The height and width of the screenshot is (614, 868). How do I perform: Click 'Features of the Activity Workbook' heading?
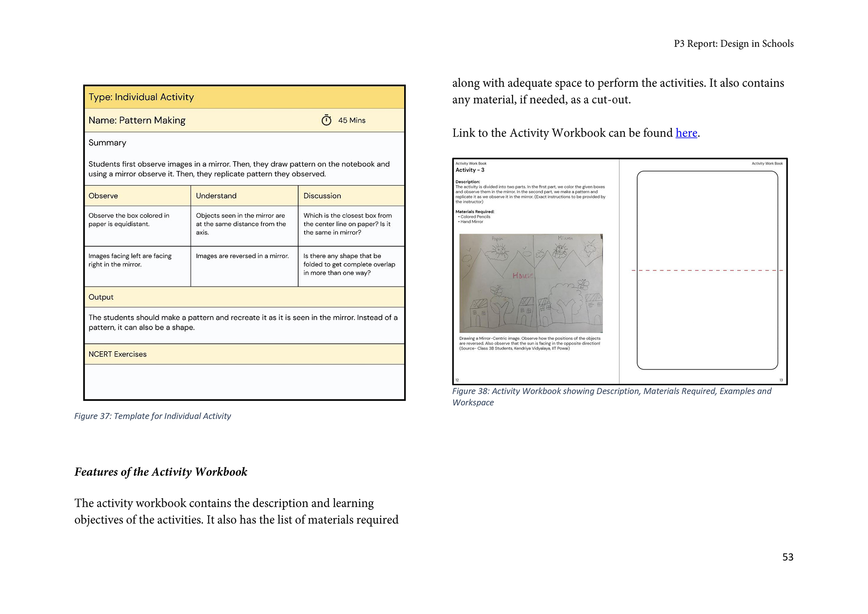point(161,472)
